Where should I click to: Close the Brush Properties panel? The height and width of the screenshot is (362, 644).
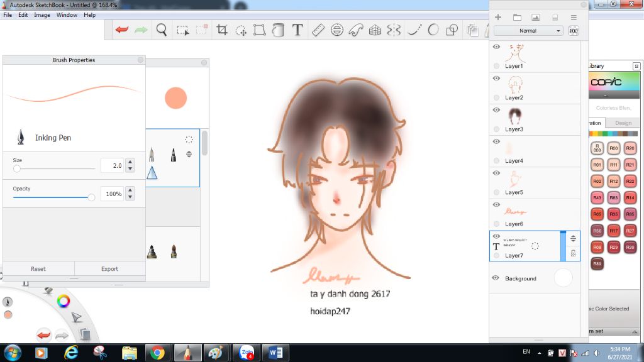(x=140, y=60)
